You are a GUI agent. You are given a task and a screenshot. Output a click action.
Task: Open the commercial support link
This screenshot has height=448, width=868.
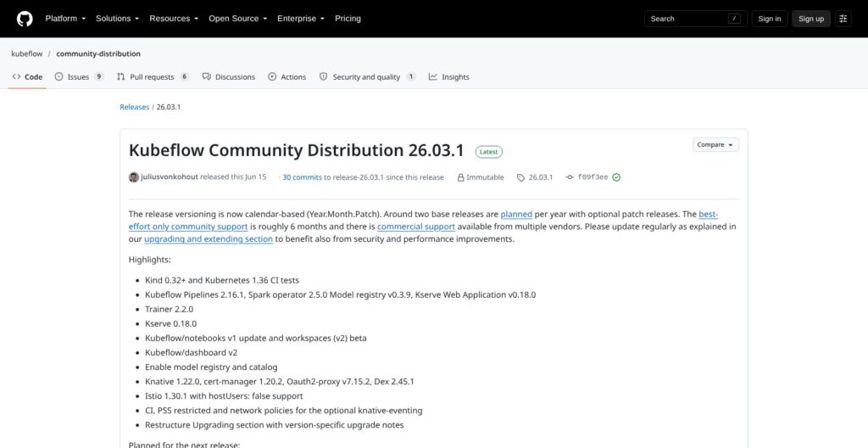click(416, 227)
